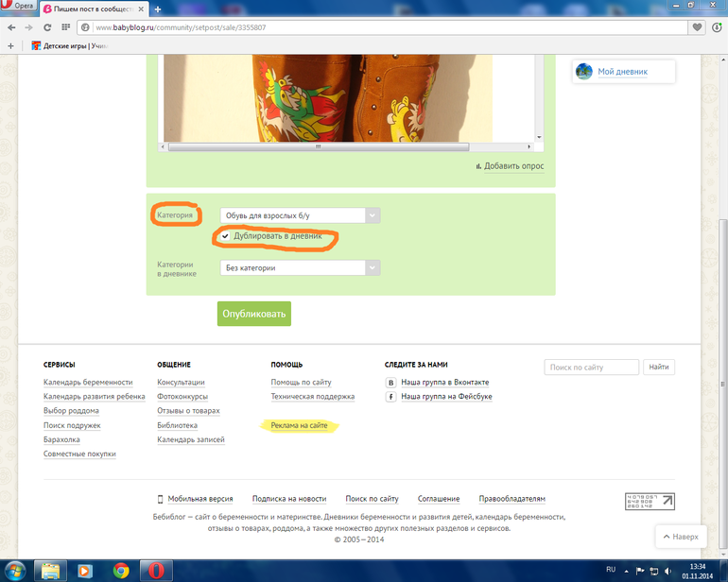Click the editor scroll-down arrow
The height and width of the screenshot is (582, 728).
tap(539, 137)
